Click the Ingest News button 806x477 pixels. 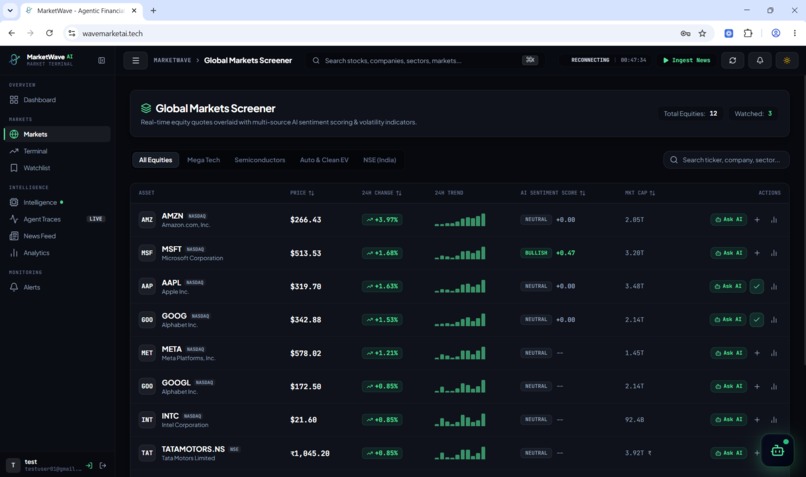coord(686,60)
